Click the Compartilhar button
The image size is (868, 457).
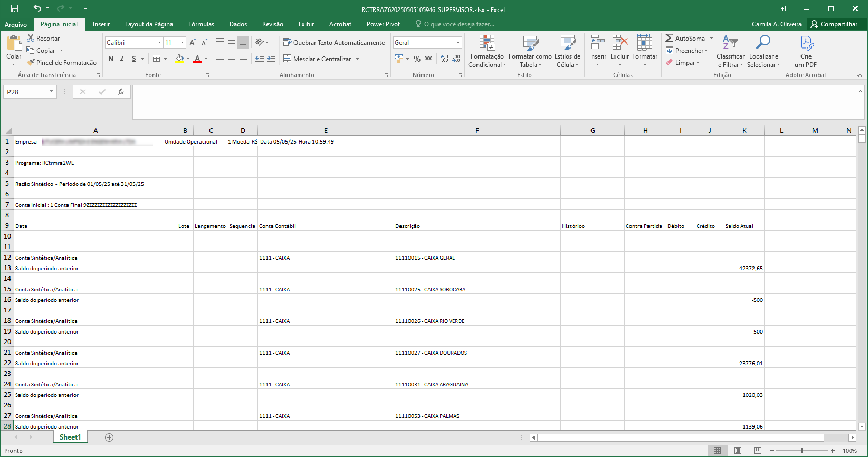pyautogui.click(x=834, y=24)
